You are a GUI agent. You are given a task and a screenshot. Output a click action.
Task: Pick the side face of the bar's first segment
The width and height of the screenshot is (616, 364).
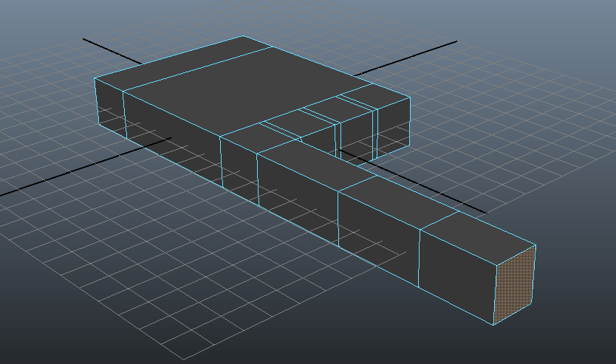coord(297,190)
